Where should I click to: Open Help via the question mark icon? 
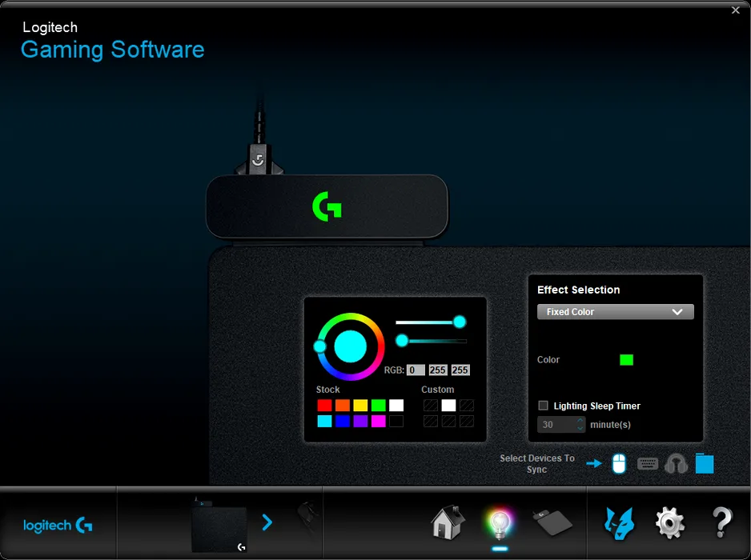tap(722, 522)
